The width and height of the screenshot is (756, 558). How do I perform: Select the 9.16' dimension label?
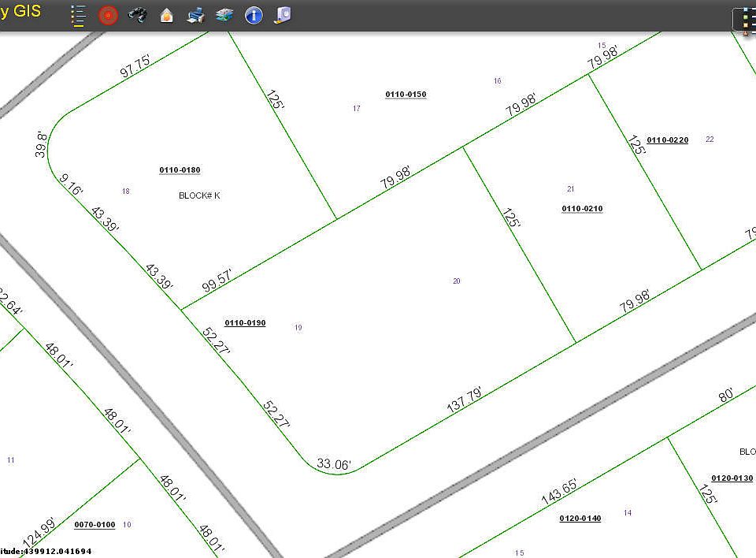[71, 185]
